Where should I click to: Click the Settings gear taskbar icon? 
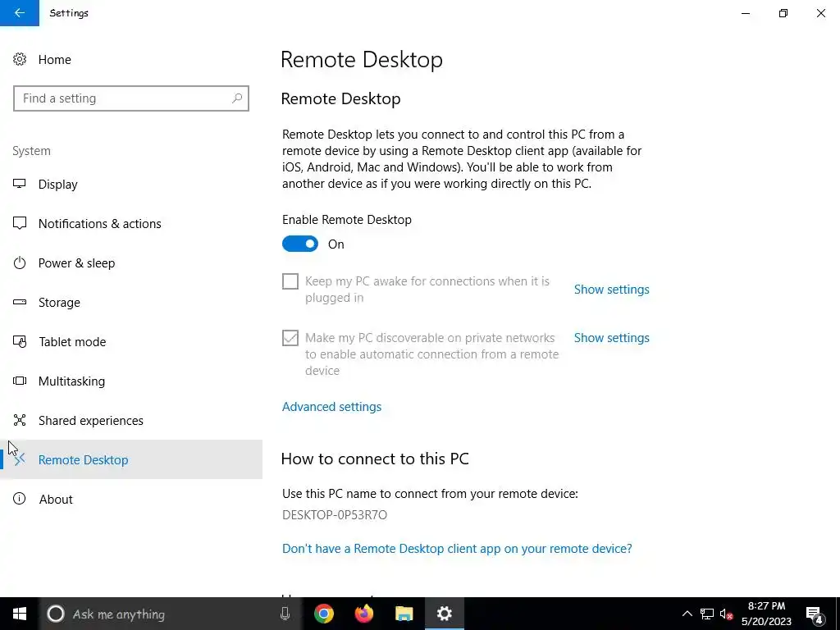[x=444, y=614]
